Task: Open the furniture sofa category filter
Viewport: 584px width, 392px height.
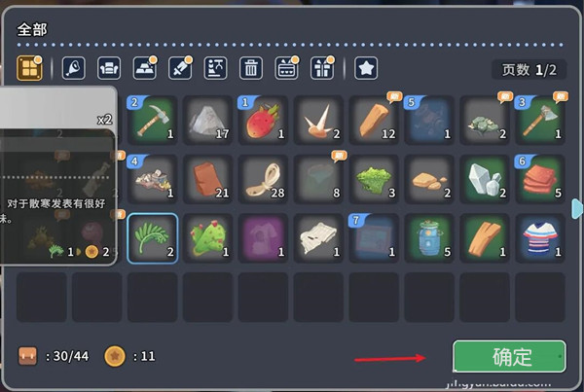Action: coord(109,68)
